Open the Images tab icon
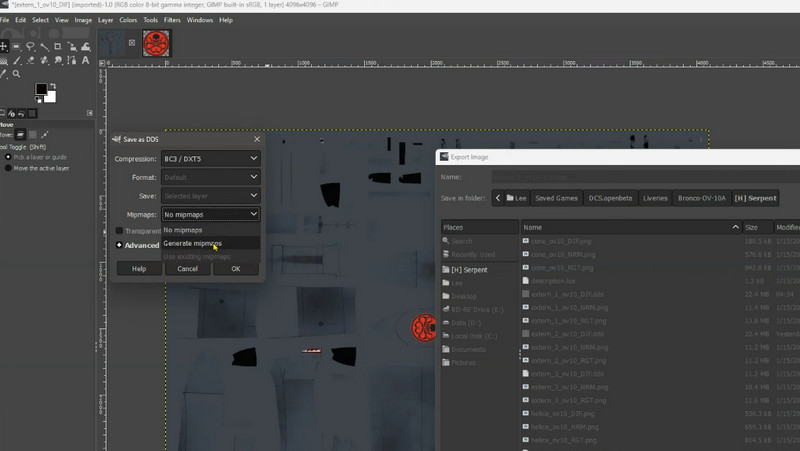 pyautogui.click(x=32, y=113)
